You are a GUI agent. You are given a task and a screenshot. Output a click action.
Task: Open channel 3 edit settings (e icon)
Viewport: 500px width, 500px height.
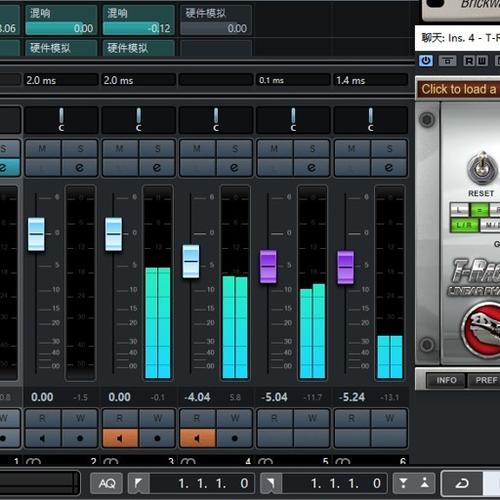157,167
